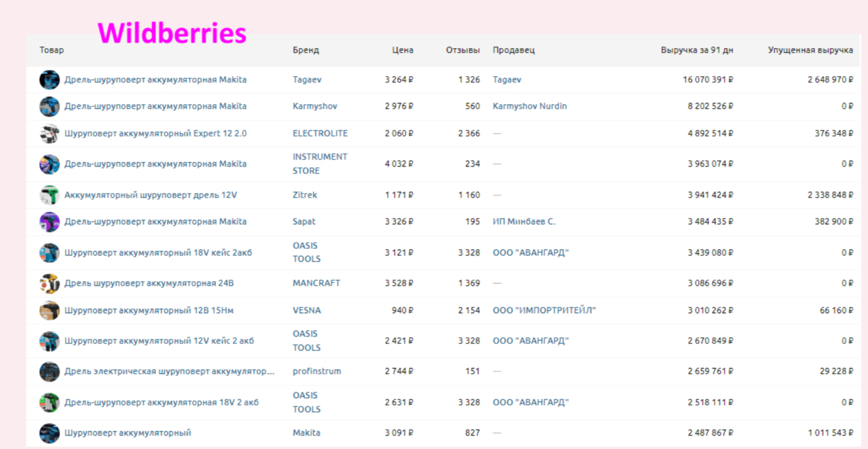Click the Zitrek brand link

tap(305, 195)
